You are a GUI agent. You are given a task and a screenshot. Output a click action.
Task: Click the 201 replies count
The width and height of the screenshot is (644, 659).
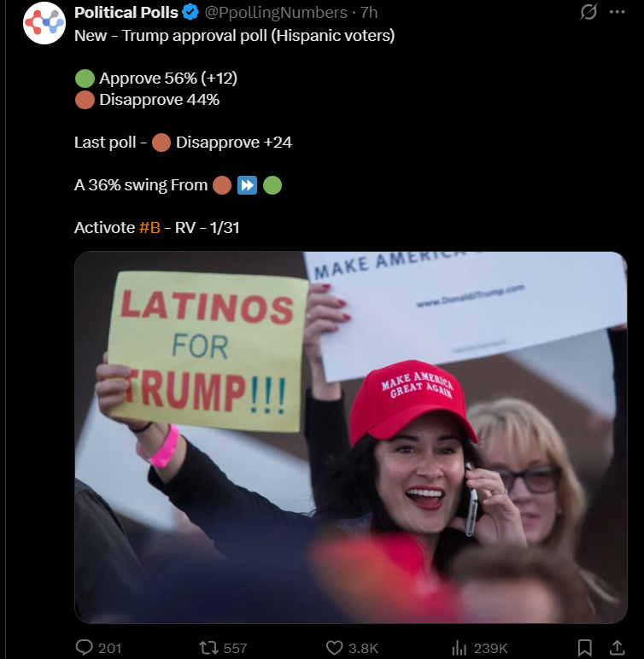coord(110,648)
